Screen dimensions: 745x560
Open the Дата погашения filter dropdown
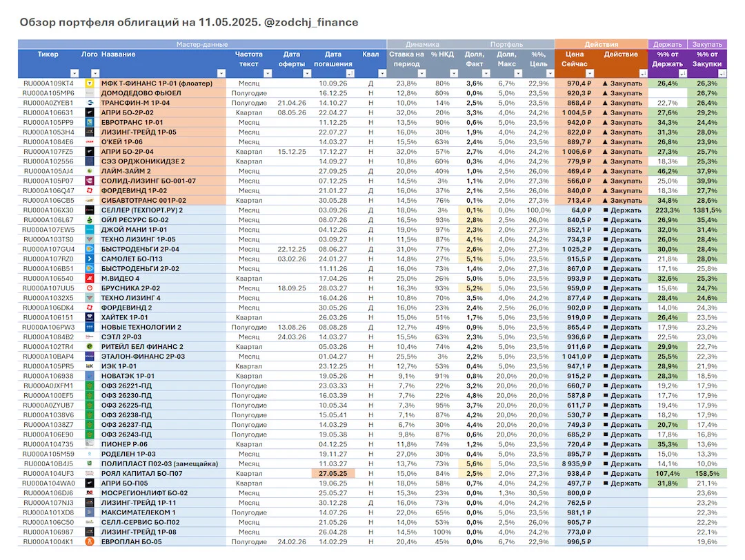point(350,73)
